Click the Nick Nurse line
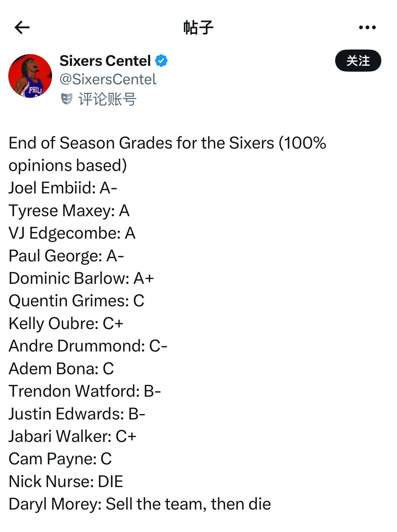The width and height of the screenshot is (397, 532). coord(66,481)
